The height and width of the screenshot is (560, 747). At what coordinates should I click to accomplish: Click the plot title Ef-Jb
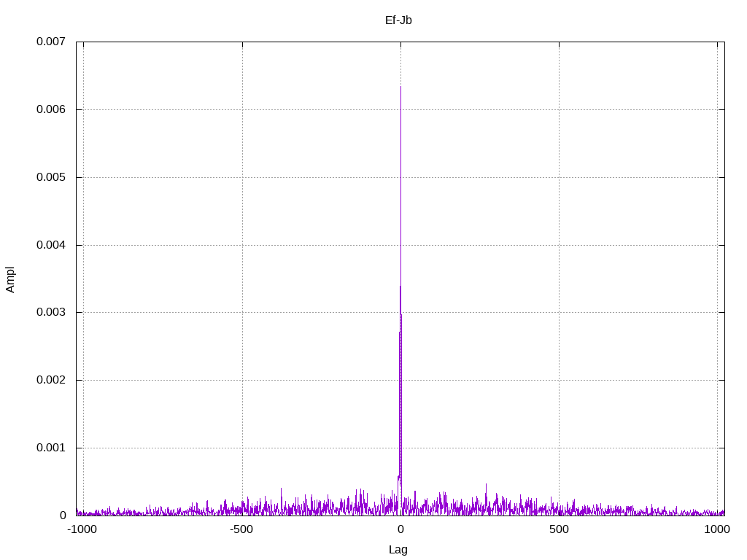tap(398, 20)
